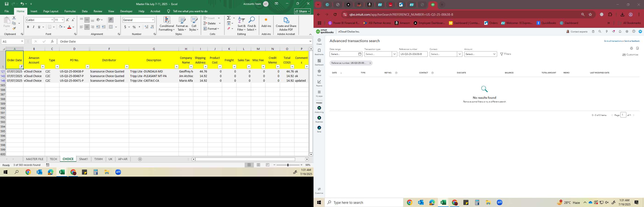Click the Cut scissors icon
The image size is (644, 207).
[14, 18]
